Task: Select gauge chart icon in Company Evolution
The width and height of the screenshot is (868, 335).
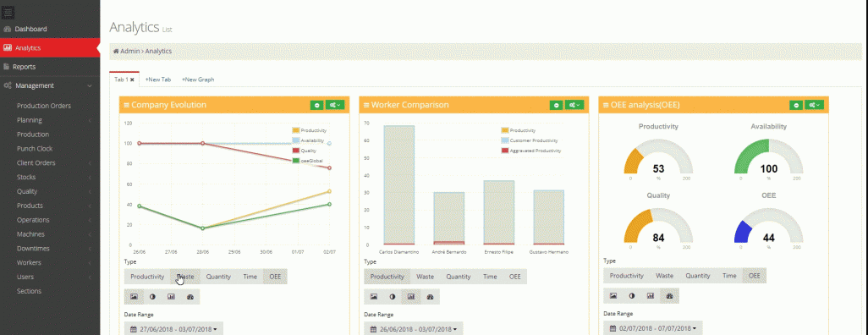Action: [x=190, y=297]
